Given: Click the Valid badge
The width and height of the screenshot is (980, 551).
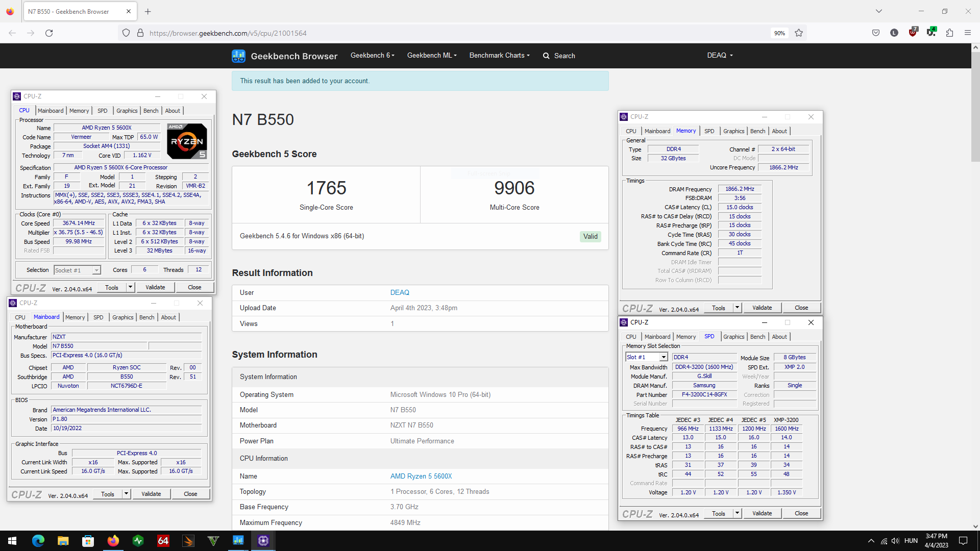Looking at the screenshot, I should [x=591, y=236].
